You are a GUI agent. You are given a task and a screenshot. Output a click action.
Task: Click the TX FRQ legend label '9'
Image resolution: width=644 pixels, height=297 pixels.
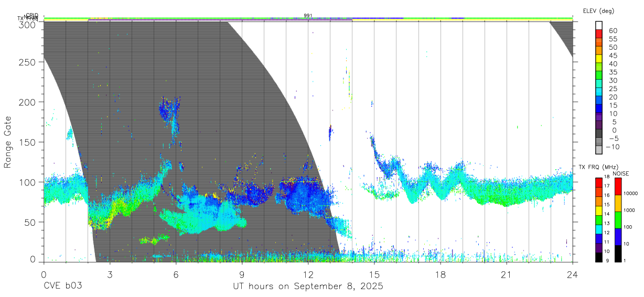(x=608, y=261)
